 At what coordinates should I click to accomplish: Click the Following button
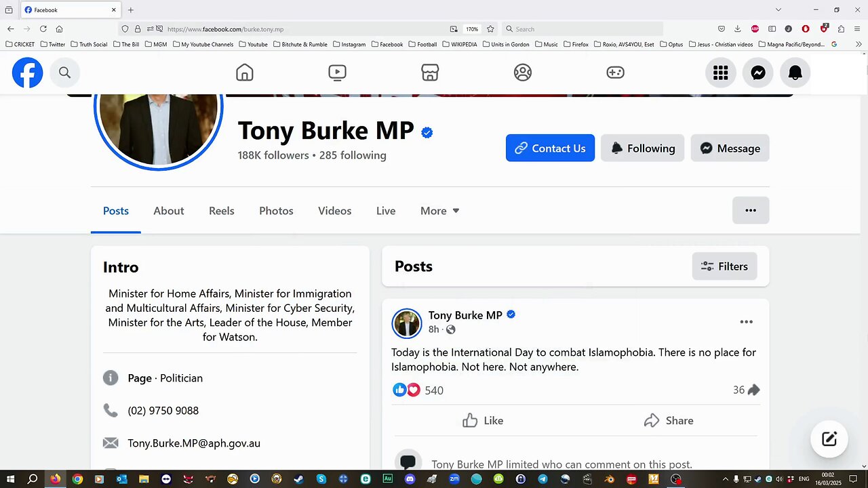point(642,148)
